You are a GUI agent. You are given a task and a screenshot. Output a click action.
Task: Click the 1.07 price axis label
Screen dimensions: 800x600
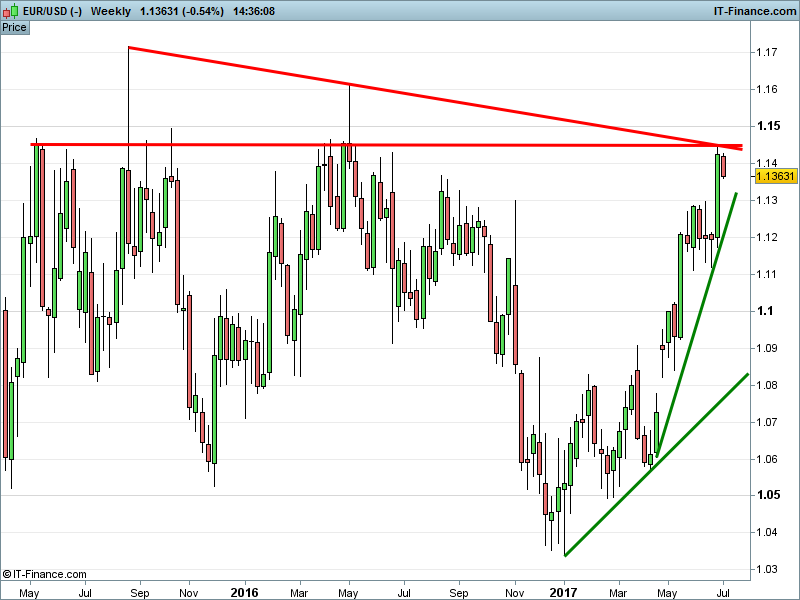pyautogui.click(x=767, y=422)
